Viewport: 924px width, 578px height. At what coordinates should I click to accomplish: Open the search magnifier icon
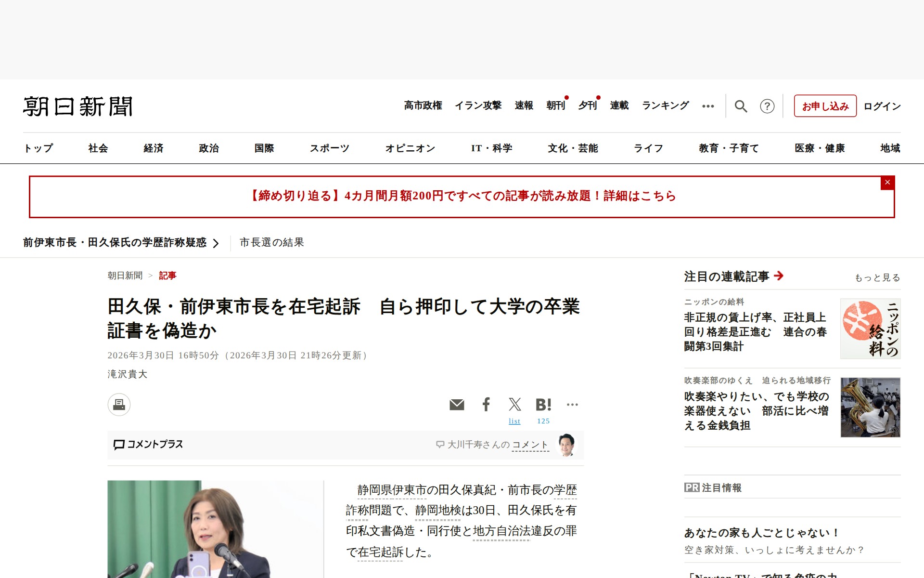pyautogui.click(x=741, y=106)
